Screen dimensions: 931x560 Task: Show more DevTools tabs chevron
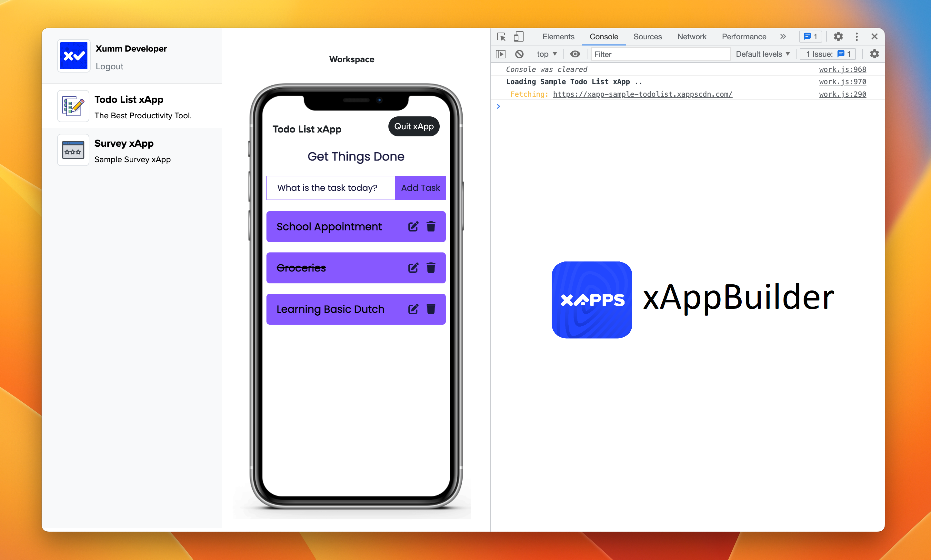[x=783, y=37]
